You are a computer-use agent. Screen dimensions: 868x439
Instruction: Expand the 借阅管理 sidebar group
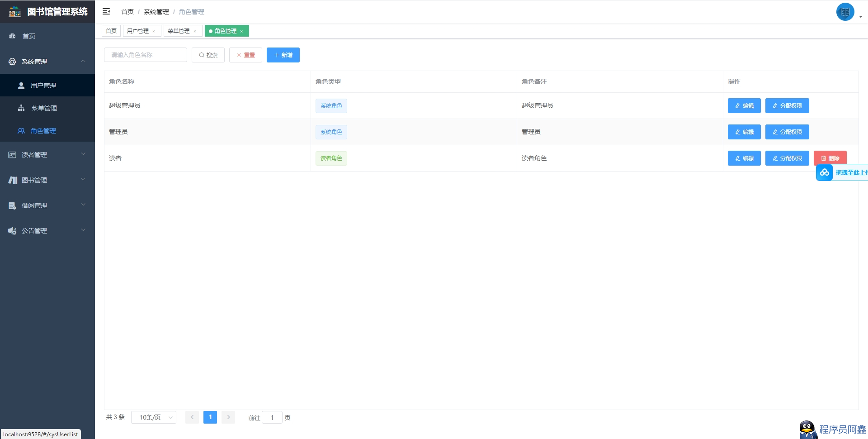tap(47, 205)
